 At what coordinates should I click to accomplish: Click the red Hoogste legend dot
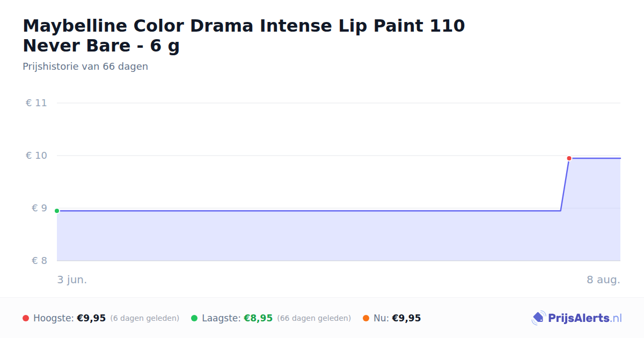(26, 318)
